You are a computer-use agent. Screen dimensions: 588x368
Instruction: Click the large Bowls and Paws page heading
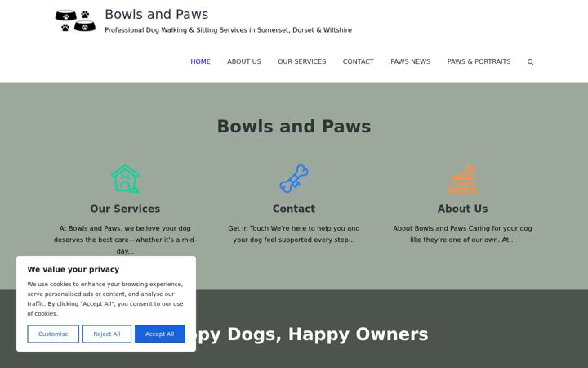[x=294, y=126]
